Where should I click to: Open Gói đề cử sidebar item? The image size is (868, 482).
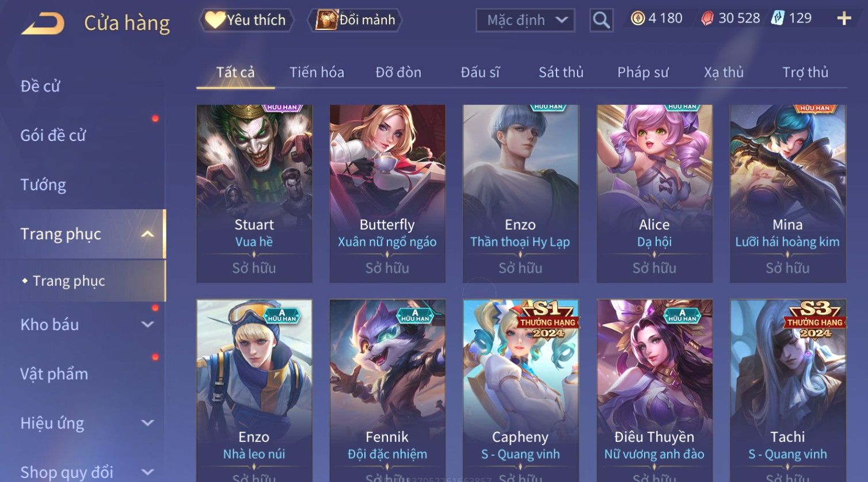click(53, 136)
